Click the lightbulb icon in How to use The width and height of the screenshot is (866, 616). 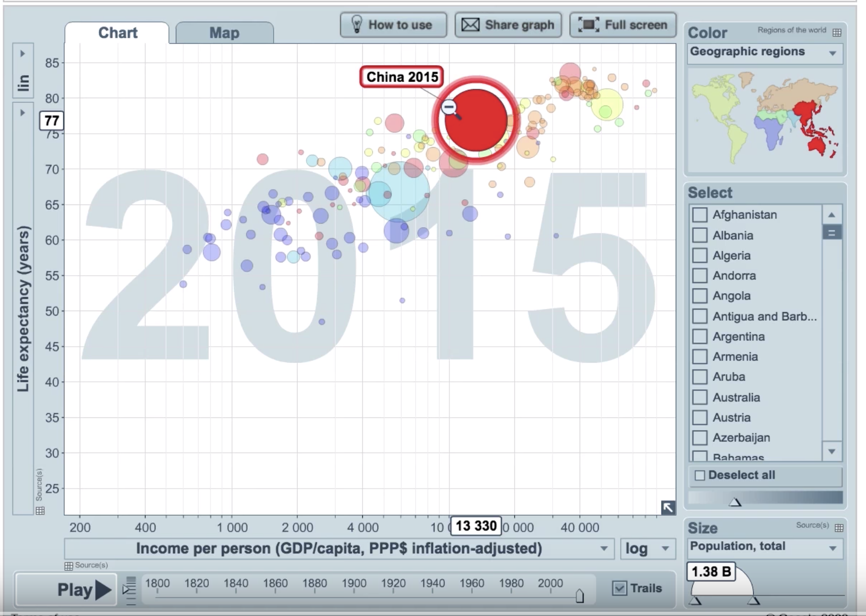(356, 24)
